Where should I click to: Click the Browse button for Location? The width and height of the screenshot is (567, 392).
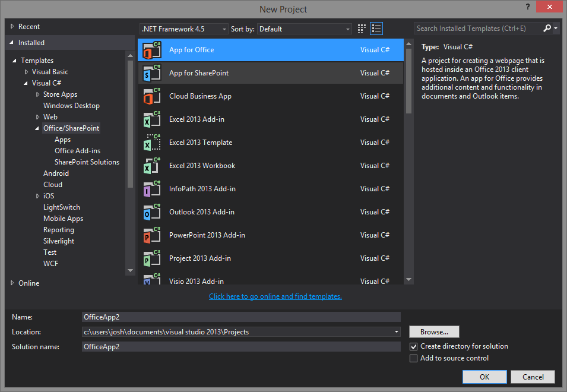pyautogui.click(x=433, y=331)
